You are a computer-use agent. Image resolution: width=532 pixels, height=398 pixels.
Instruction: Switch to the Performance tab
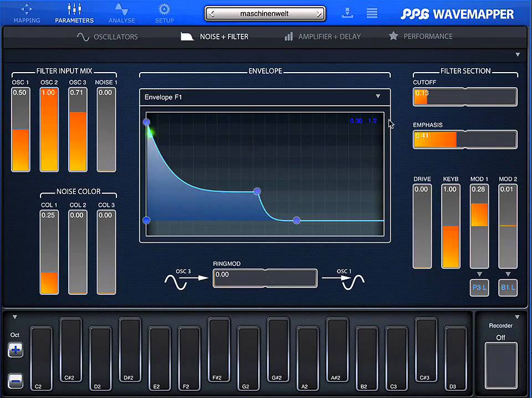pos(421,36)
